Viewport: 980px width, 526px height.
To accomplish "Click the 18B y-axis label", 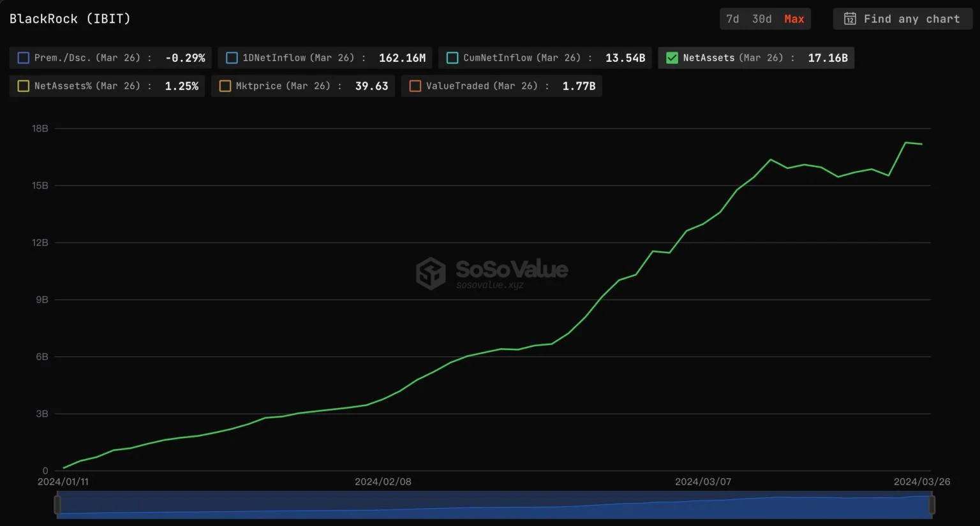I will (x=40, y=129).
